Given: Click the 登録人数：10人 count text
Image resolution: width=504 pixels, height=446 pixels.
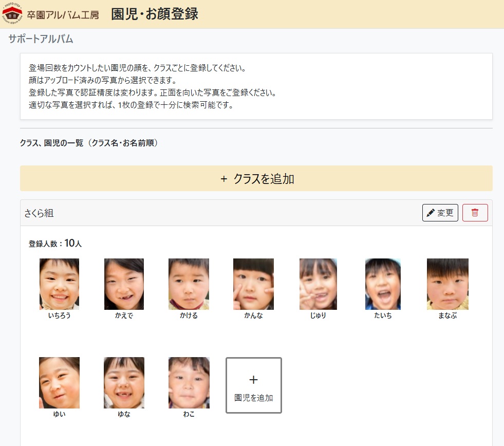Looking at the screenshot, I should 55,243.
